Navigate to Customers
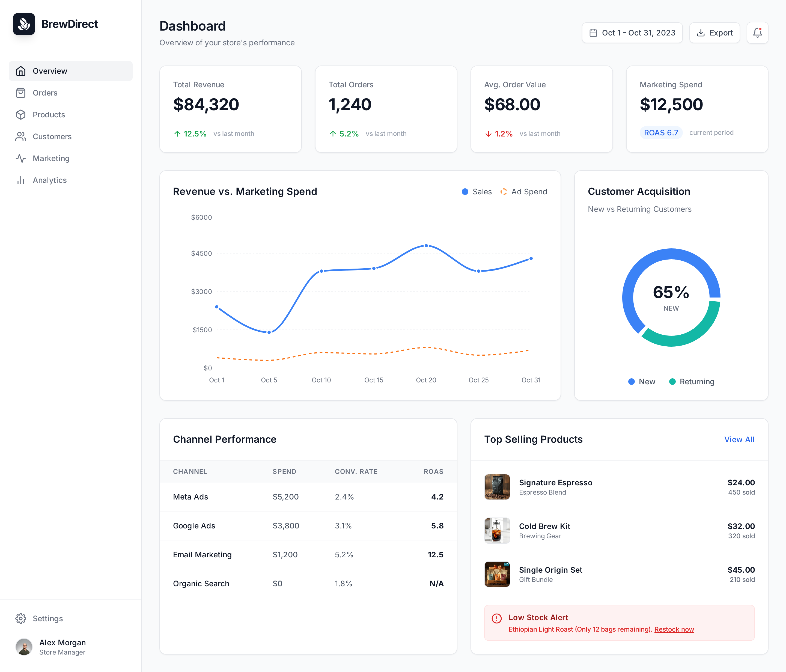This screenshot has width=786, height=672. [x=71, y=136]
